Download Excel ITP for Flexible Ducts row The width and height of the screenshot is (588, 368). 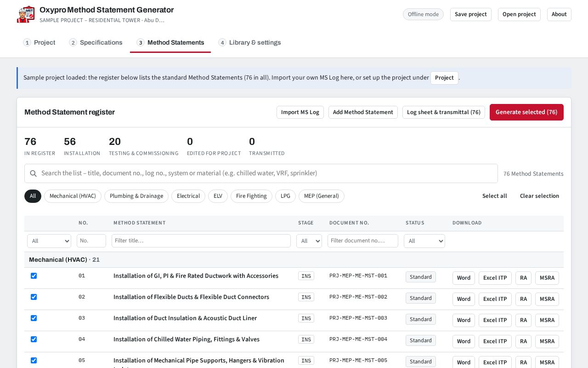495,299
